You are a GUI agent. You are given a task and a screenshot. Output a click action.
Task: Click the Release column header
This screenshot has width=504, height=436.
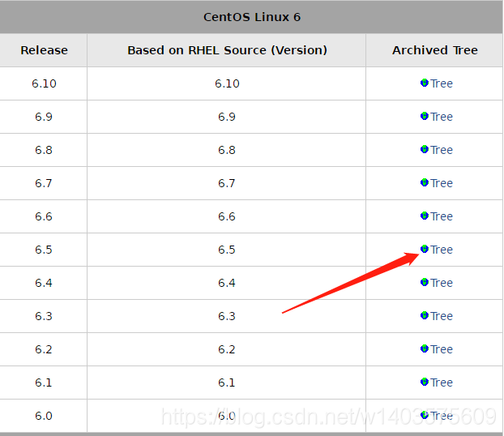pyautogui.click(x=44, y=50)
